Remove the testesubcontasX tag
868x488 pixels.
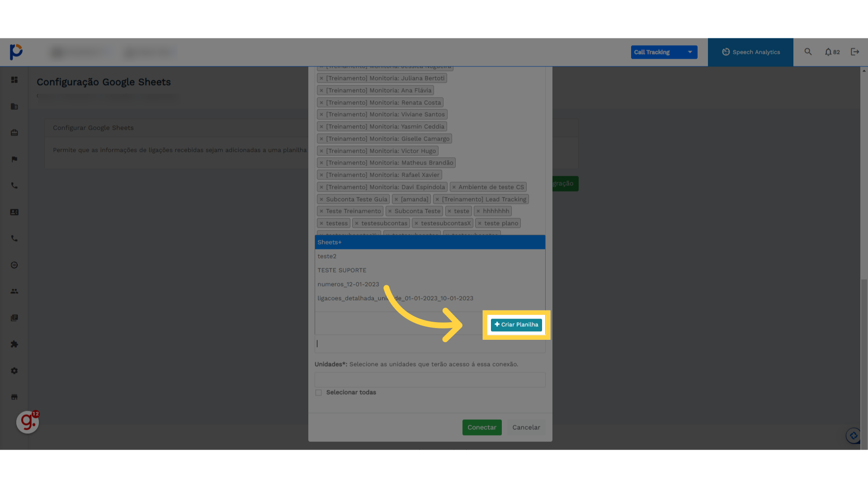tap(416, 223)
